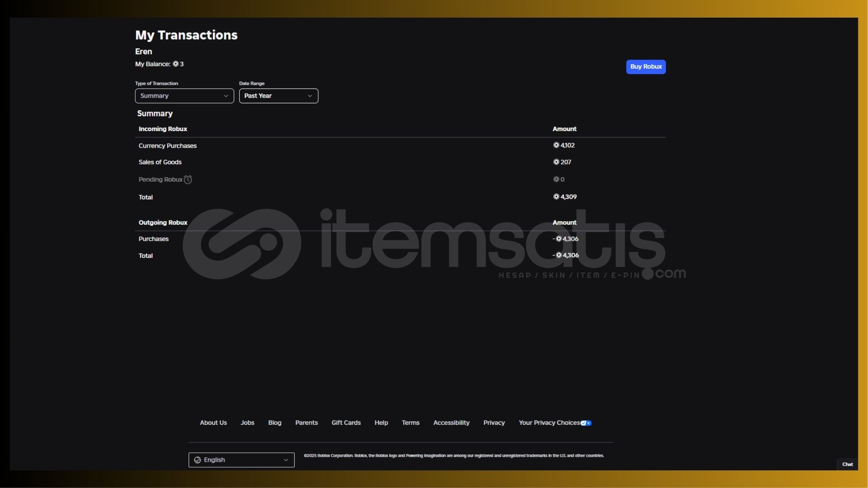This screenshot has width=868, height=488.
Task: Open the Past Year date range dropdown
Action: tap(278, 96)
